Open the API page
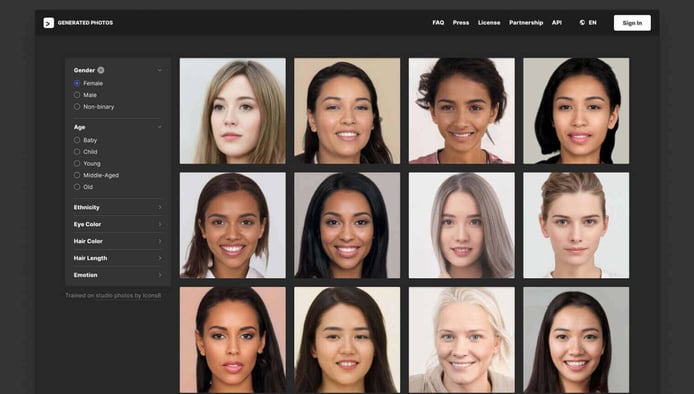Image resolution: width=694 pixels, height=394 pixels. [557, 23]
